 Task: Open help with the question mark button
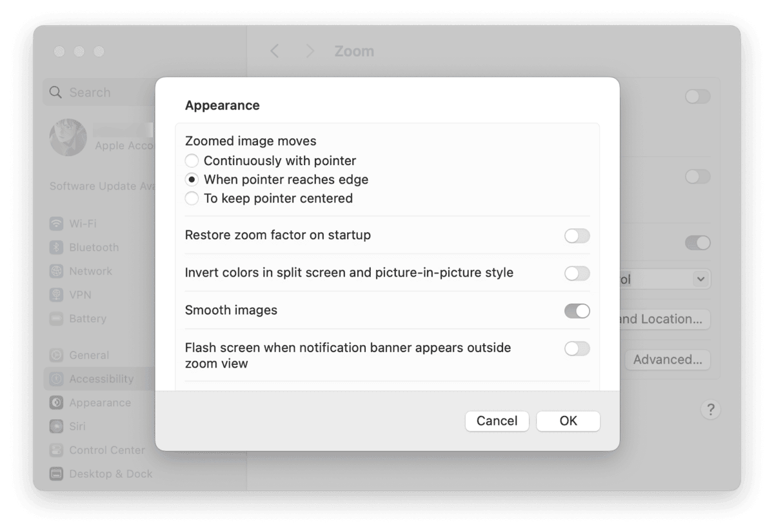pyautogui.click(x=710, y=409)
